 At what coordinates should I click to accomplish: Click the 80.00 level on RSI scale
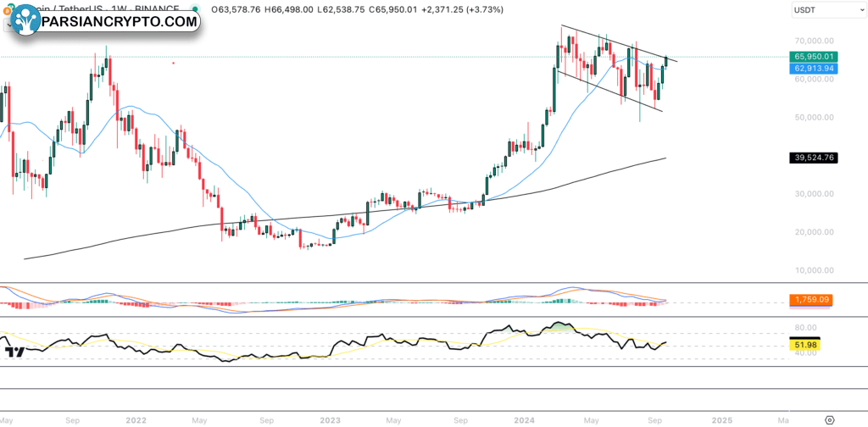pos(807,327)
